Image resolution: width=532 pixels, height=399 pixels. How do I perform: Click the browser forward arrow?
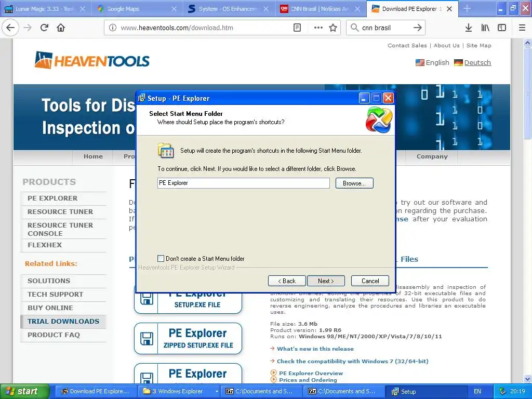[28, 28]
